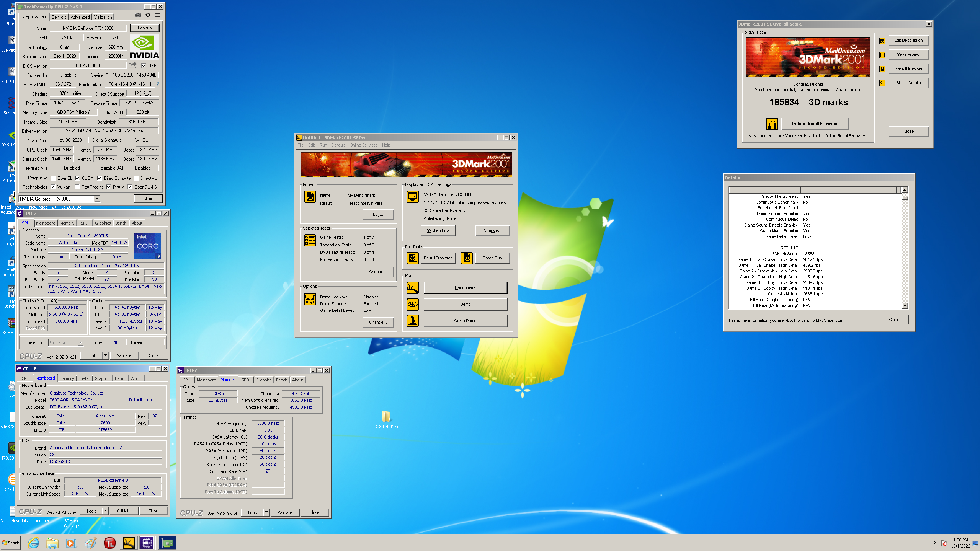This screenshot has height=551, width=980.
Task: Click the Project Edit... button
Action: 378,214
